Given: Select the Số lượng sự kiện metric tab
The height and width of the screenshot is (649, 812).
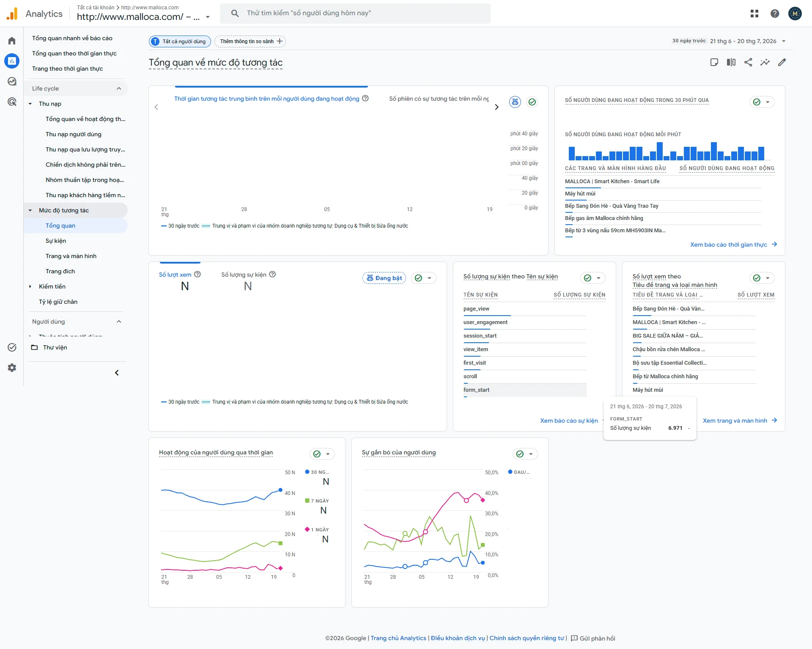Looking at the screenshot, I should [x=244, y=275].
